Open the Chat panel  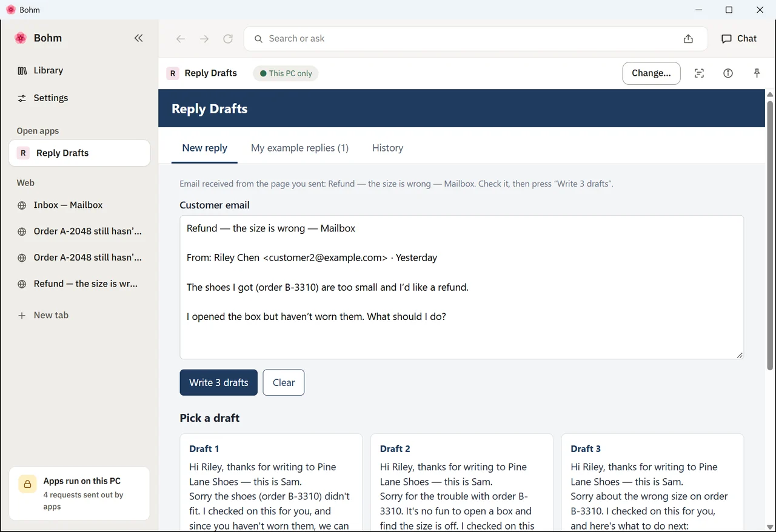click(739, 38)
